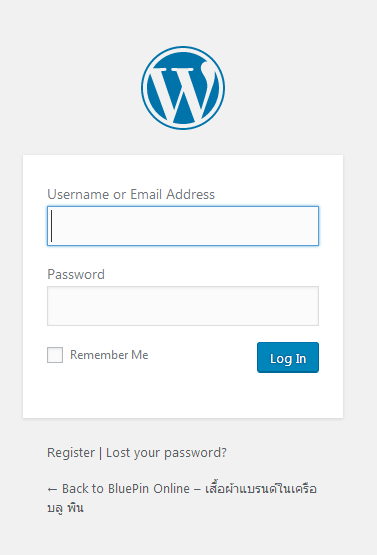Screen dimensions: 377x555
Task: Click inside the Password input box
Action: click(183, 306)
